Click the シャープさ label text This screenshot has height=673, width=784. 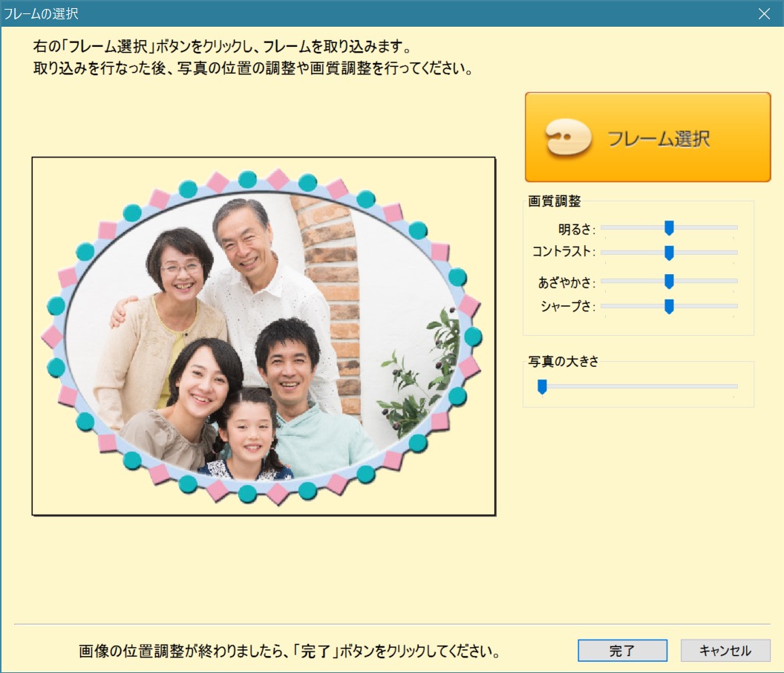(x=568, y=306)
